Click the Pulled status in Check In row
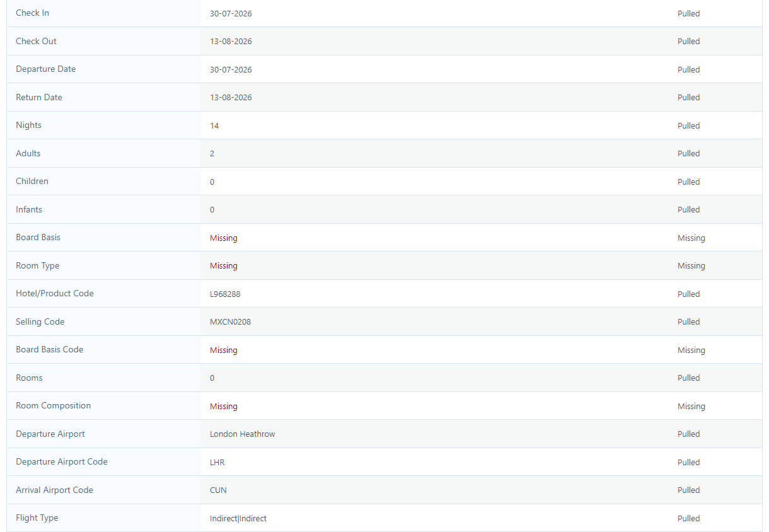The width and height of the screenshot is (769, 532). pyautogui.click(x=689, y=14)
